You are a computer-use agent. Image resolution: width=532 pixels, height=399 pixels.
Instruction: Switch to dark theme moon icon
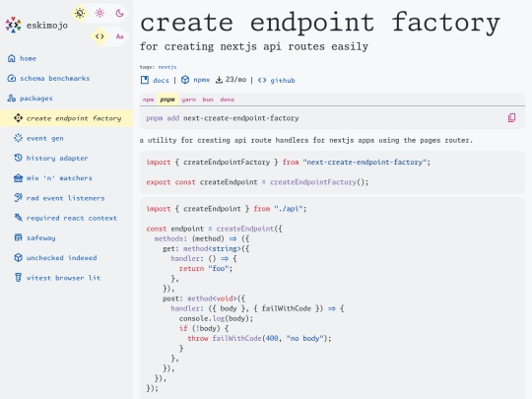[119, 13]
